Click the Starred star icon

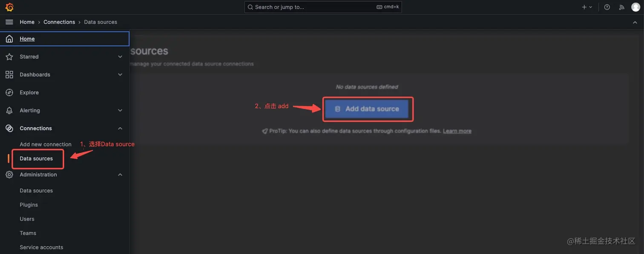point(9,57)
